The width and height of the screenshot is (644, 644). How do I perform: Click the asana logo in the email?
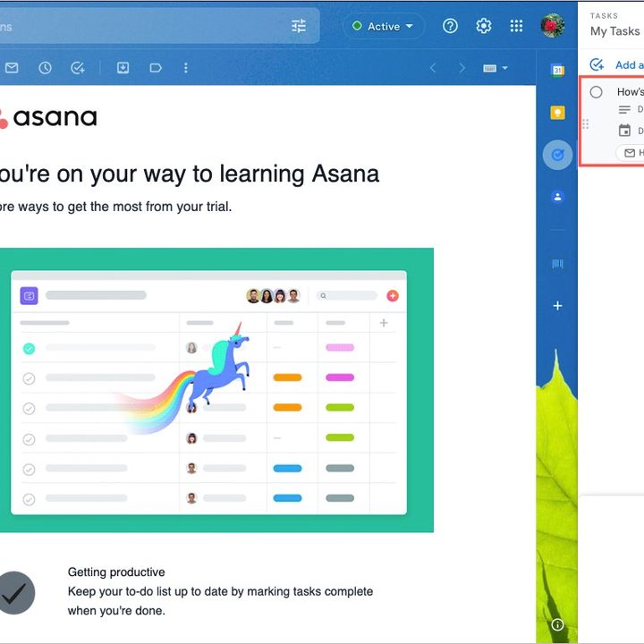coord(48,118)
